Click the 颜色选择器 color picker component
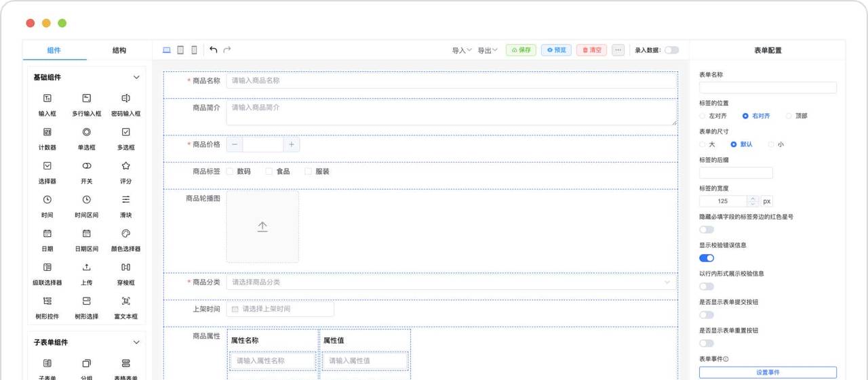 pos(126,234)
